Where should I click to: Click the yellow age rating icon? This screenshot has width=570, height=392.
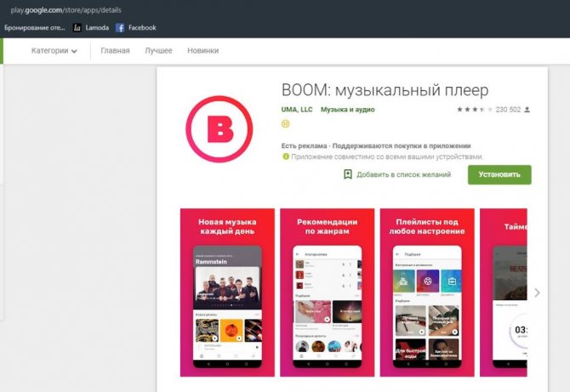pyautogui.click(x=285, y=123)
